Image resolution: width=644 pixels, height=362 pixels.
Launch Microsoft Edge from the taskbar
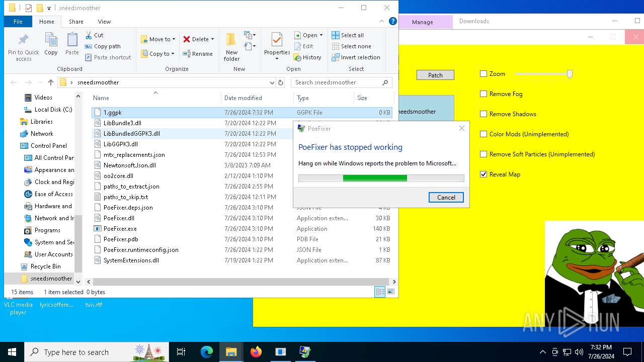(x=207, y=352)
